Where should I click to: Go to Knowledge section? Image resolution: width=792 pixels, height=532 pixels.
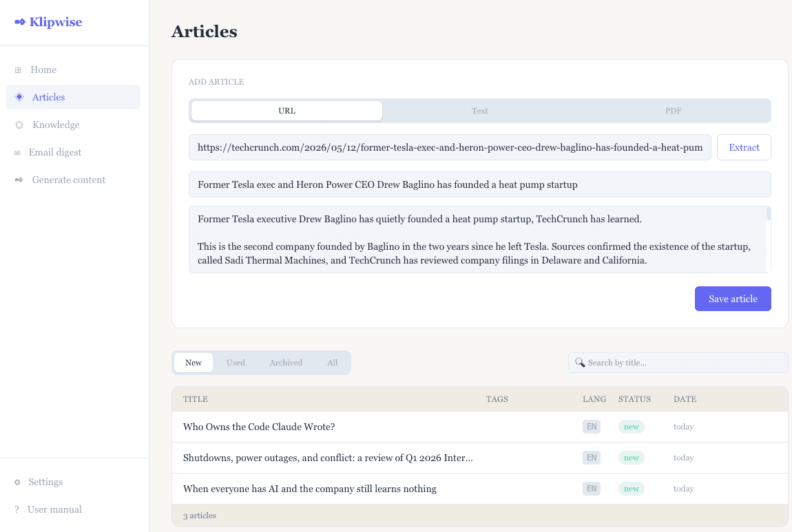click(x=73, y=125)
